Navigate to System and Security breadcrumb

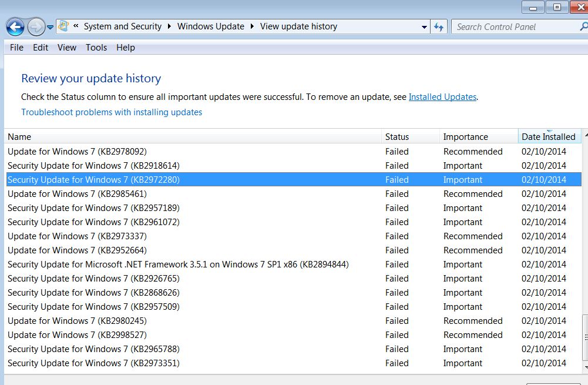[x=123, y=26]
